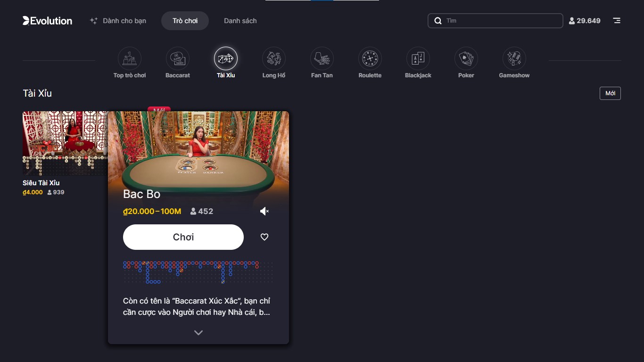Open the Top trò chơi category icon
This screenshot has height=362, width=644.
[x=130, y=59]
